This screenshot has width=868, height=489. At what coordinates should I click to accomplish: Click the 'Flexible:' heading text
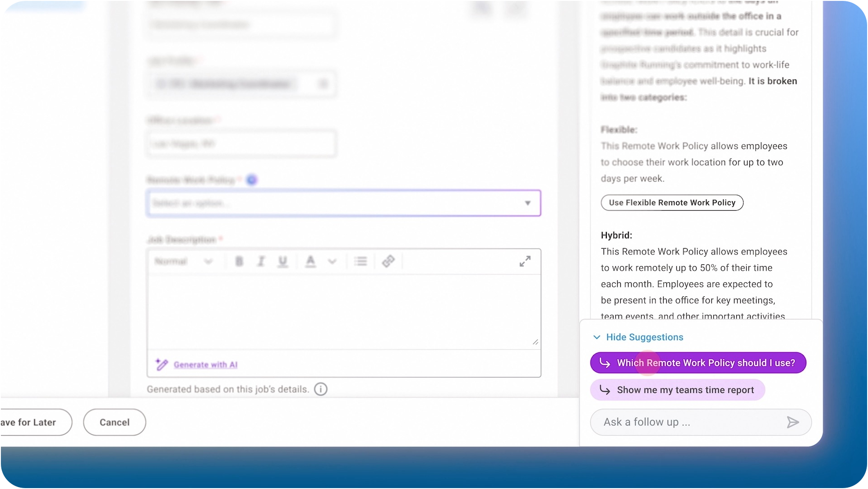click(x=619, y=129)
